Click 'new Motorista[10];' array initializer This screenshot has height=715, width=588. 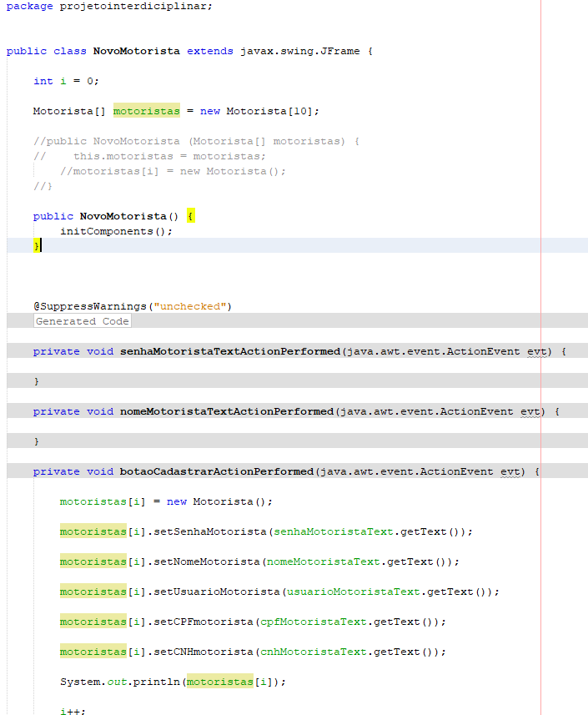pos(259,111)
